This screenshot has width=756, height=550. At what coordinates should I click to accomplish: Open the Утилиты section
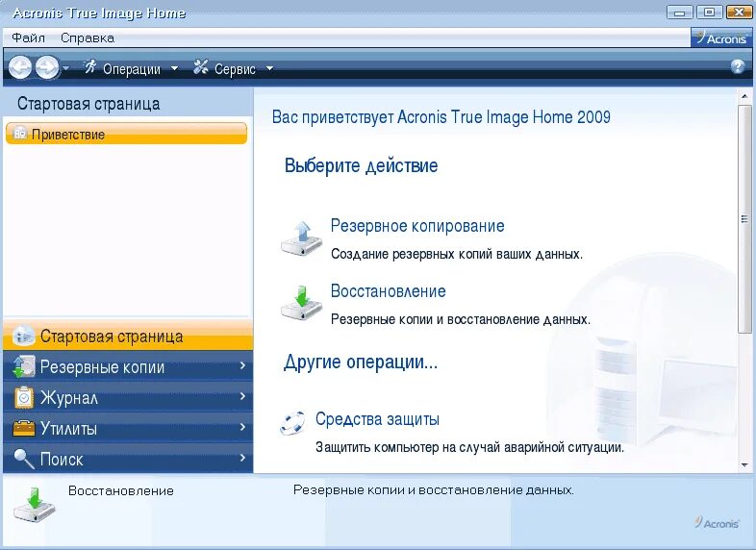coord(128,429)
